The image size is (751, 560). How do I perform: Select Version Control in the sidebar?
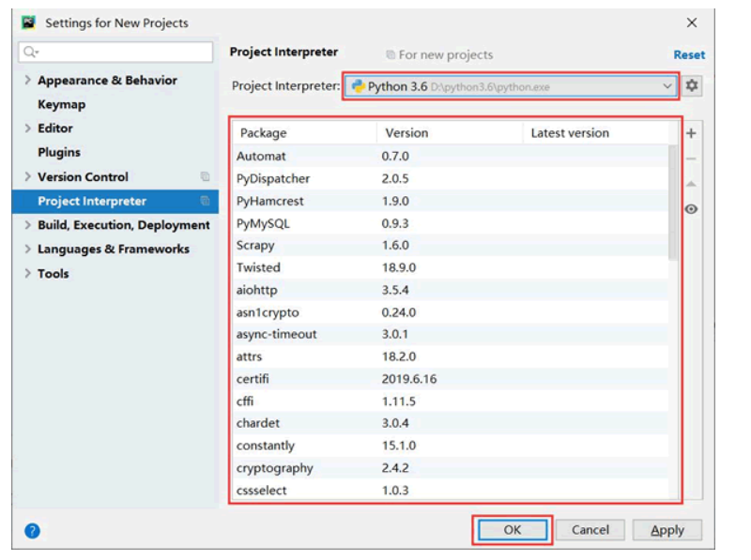pos(83,177)
